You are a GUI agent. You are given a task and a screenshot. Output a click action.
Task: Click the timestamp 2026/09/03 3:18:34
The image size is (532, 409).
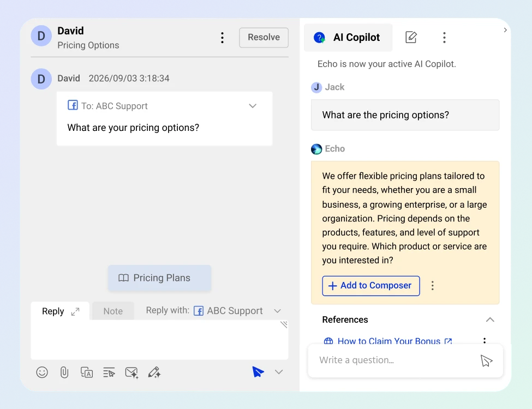coord(129,79)
